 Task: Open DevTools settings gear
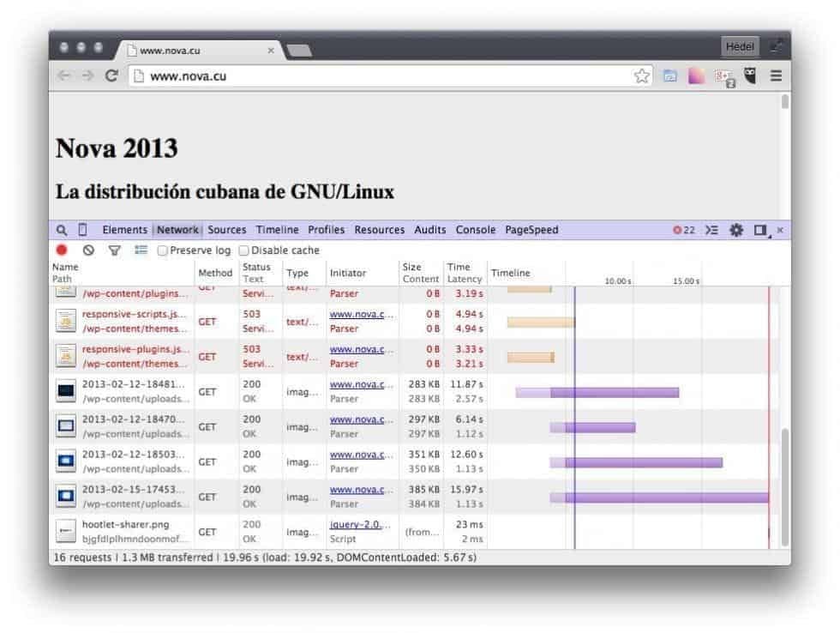[x=736, y=230]
